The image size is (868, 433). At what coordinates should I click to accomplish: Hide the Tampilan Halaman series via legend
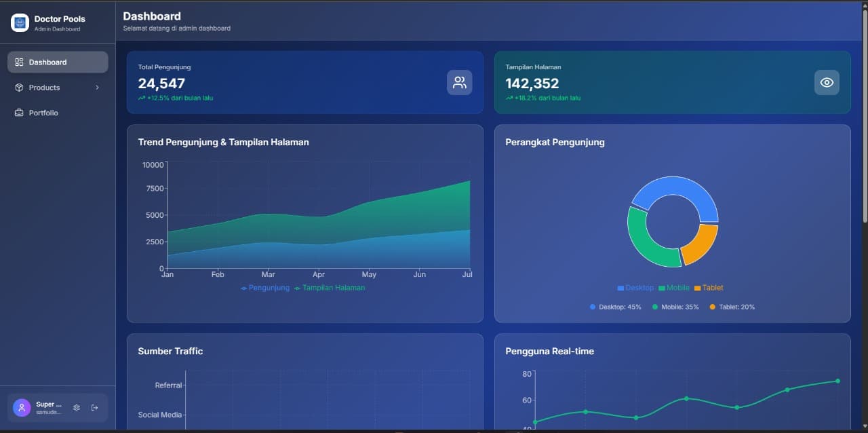330,288
